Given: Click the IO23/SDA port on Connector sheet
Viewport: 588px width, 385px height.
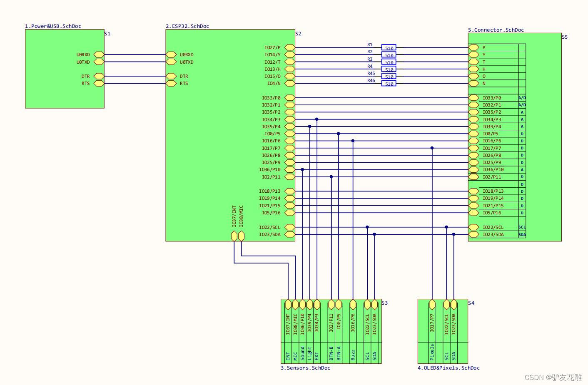Looking at the screenshot, I should (473, 234).
